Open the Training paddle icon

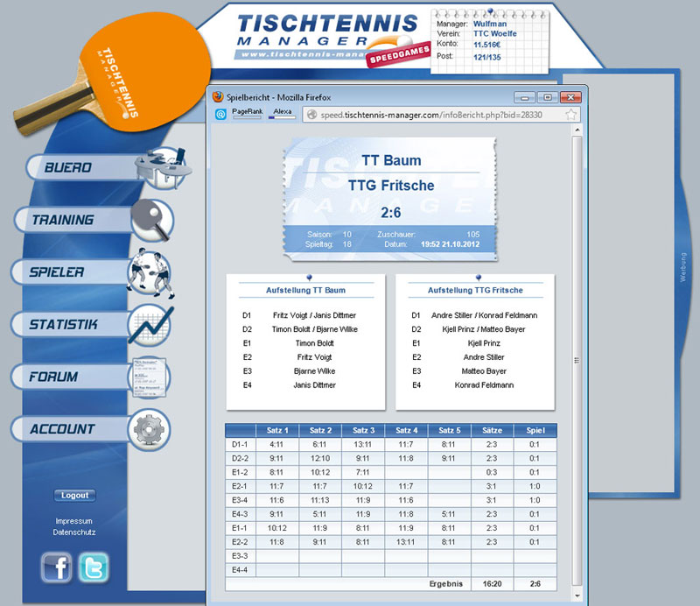[151, 220]
